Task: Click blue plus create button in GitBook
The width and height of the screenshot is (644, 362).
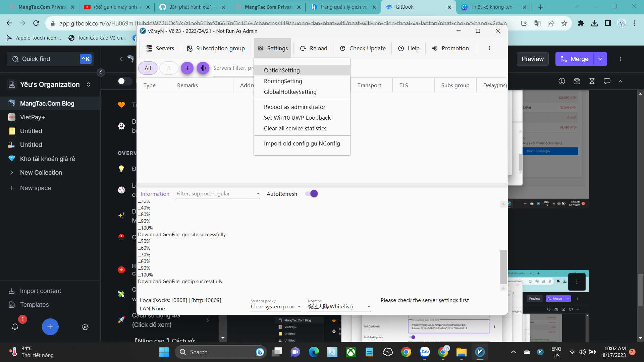Action: (x=50, y=327)
